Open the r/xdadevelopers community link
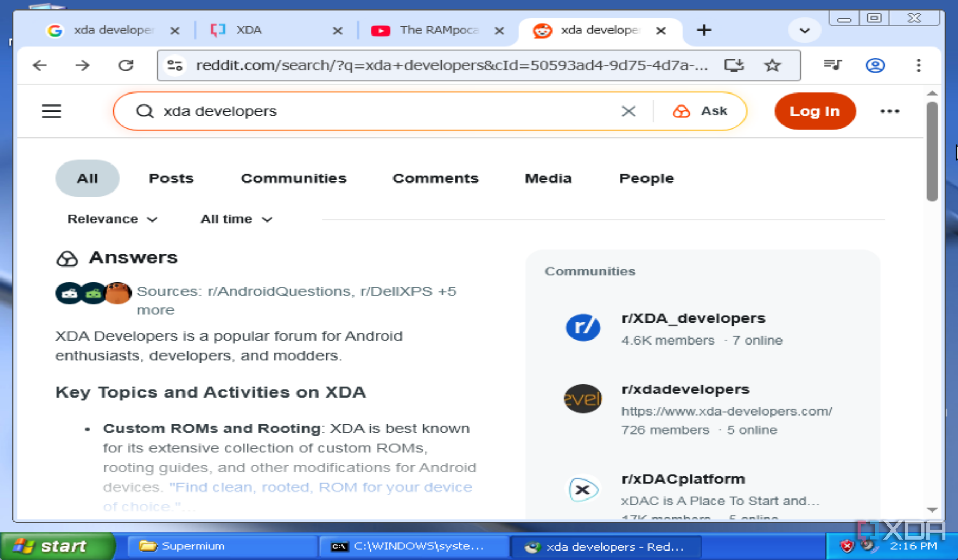This screenshot has height=560, width=958. 685,390
